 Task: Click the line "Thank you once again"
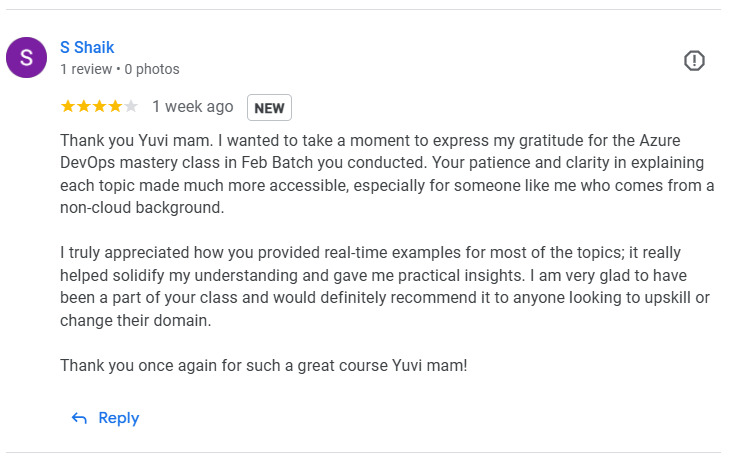263,366
